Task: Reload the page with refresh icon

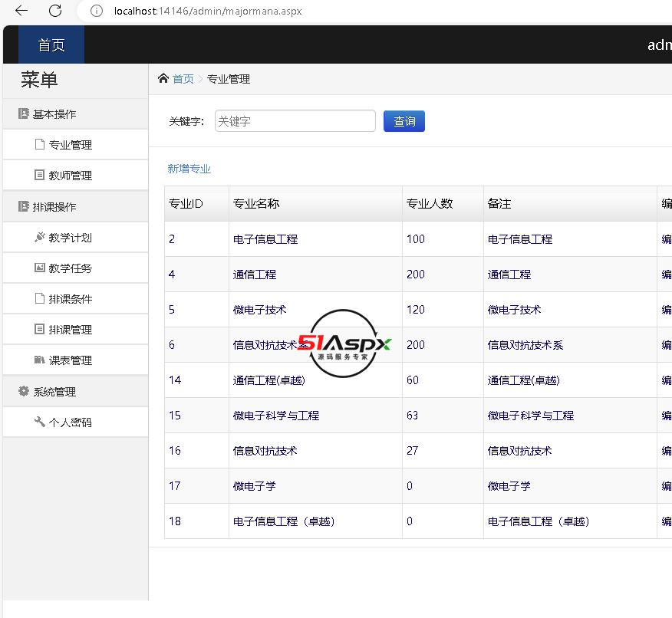Action: 55,11
